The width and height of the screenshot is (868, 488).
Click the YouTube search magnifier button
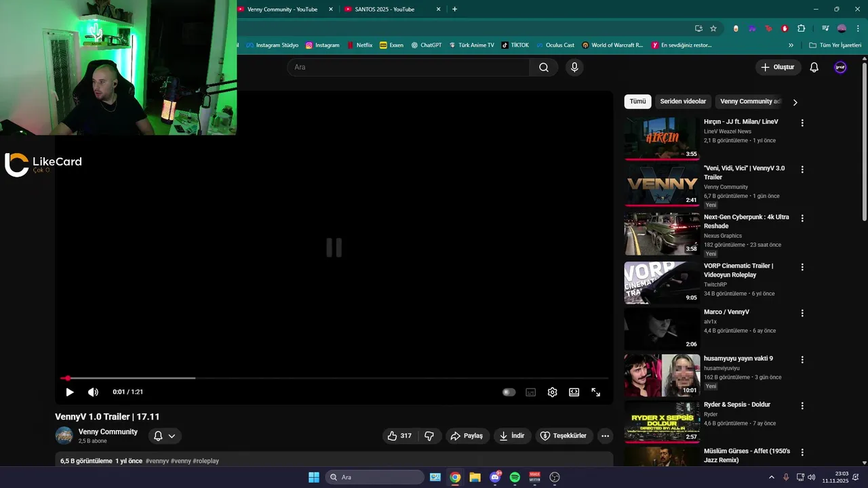(544, 67)
